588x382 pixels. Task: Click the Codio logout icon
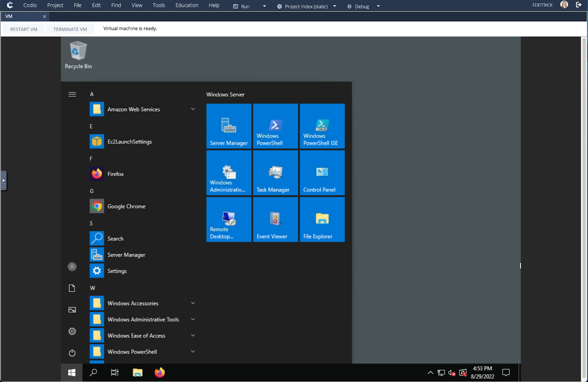click(x=579, y=5)
